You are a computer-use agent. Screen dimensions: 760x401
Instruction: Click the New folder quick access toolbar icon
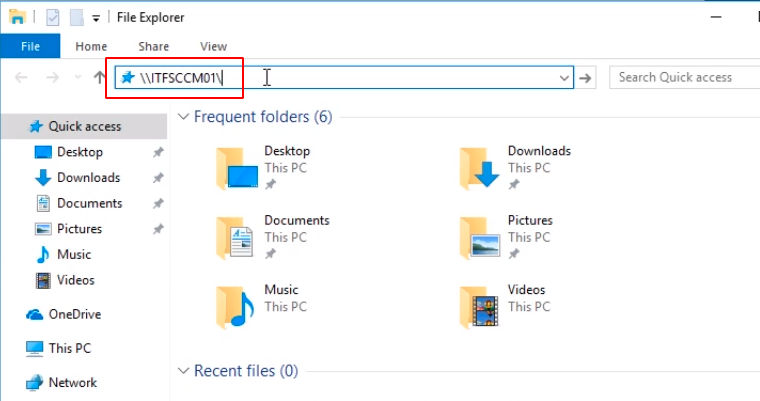point(77,18)
